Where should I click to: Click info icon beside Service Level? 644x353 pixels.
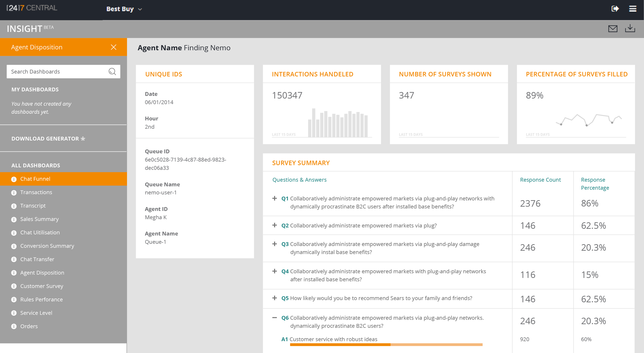[14, 313]
